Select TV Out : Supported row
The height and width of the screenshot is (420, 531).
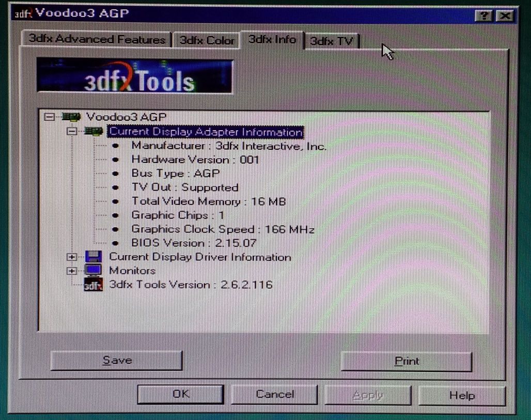tap(185, 188)
